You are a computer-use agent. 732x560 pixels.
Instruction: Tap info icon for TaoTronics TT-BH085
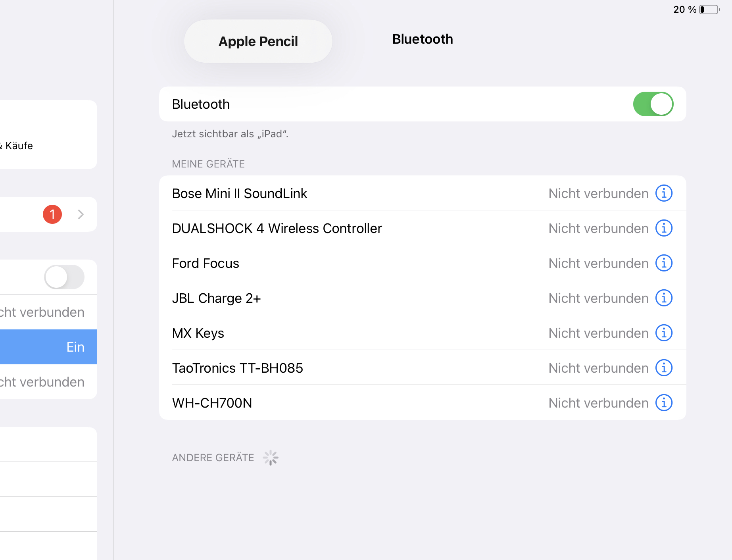664,368
